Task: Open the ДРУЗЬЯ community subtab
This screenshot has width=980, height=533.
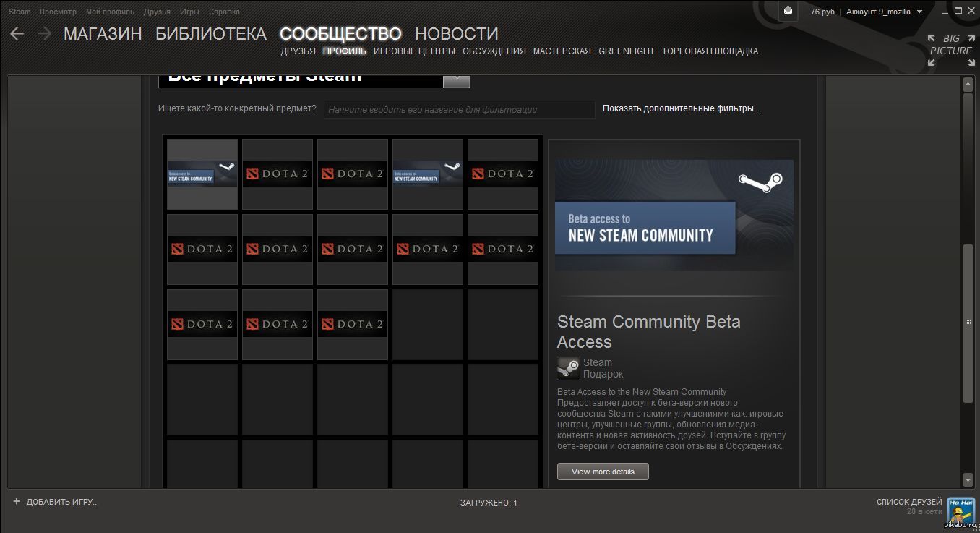Action: click(x=298, y=51)
